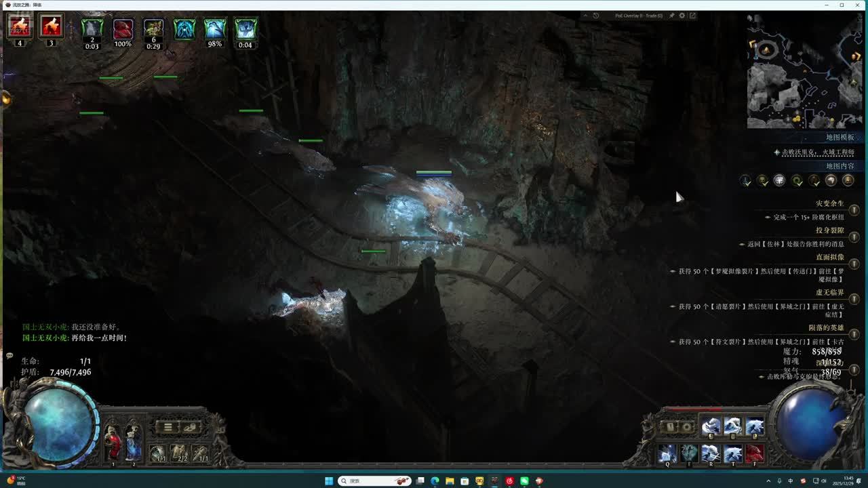Open the chat bubble icon at left edge
This screenshot has height=488, width=868.
pos(9,355)
